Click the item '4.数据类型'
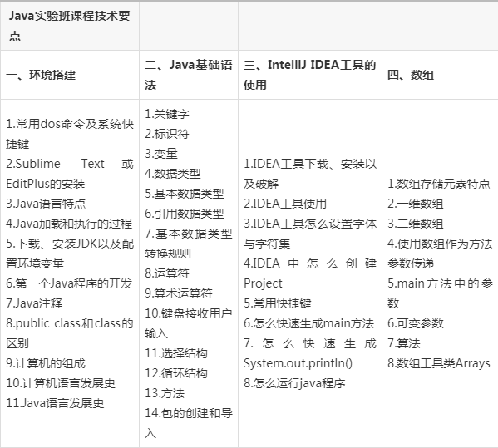 point(173,174)
